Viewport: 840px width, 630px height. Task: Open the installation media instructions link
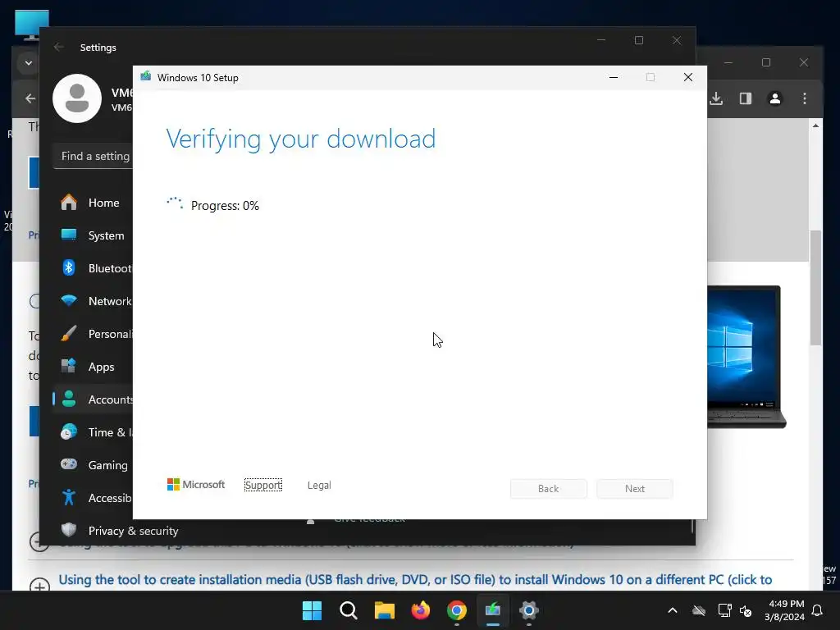[415, 580]
